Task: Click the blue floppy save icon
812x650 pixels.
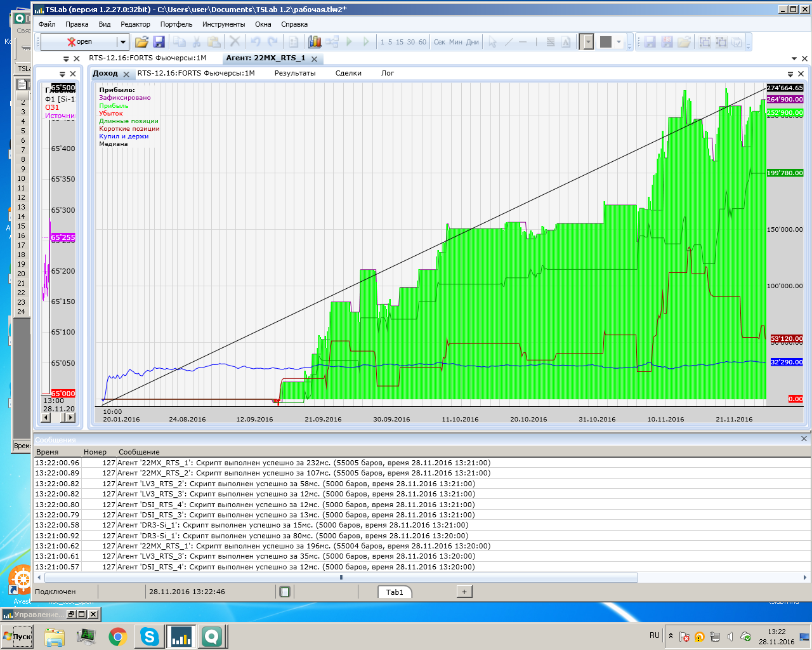Action: 159,42
